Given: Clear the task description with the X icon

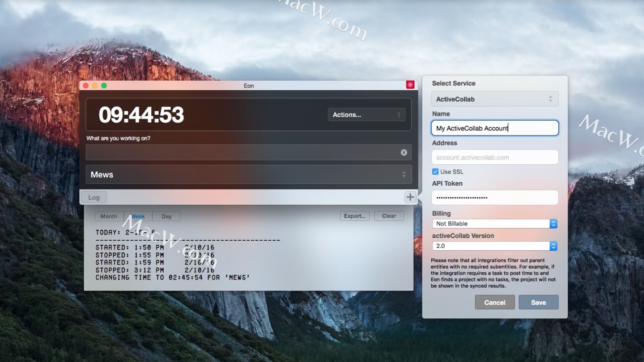Looking at the screenshot, I should [404, 153].
